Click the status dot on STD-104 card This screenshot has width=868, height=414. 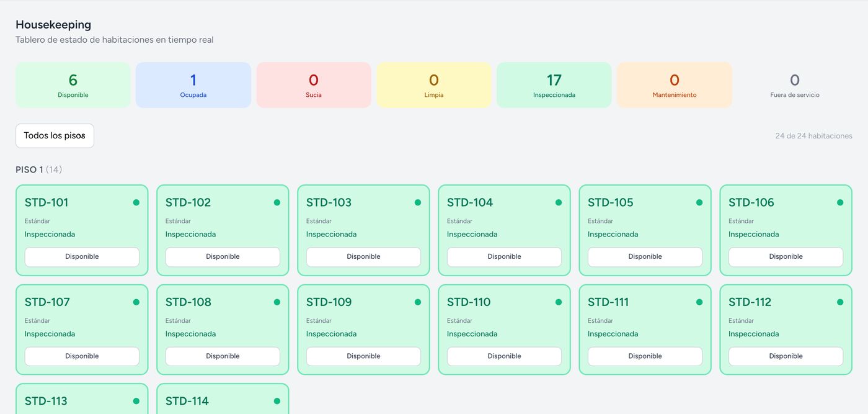(x=559, y=202)
